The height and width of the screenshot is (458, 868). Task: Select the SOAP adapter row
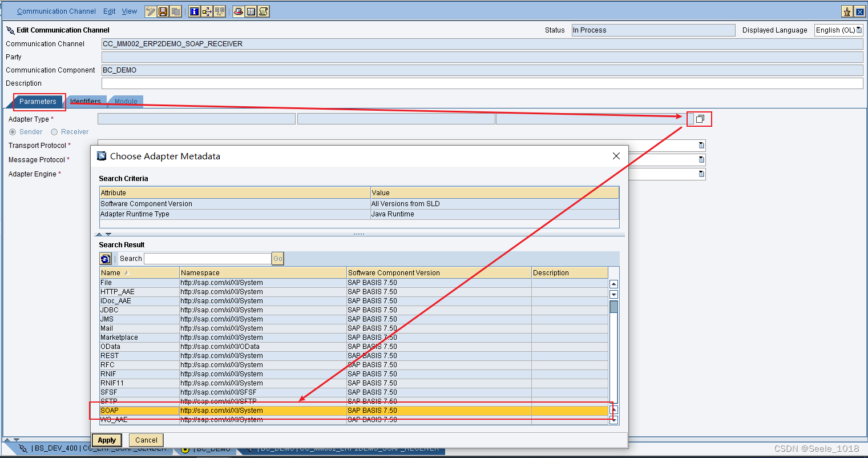coord(354,411)
